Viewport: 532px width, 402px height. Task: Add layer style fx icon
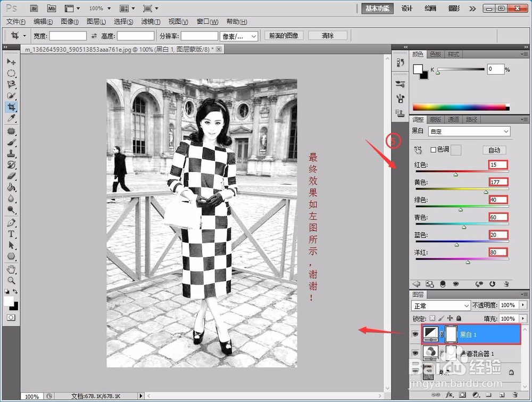point(450,395)
